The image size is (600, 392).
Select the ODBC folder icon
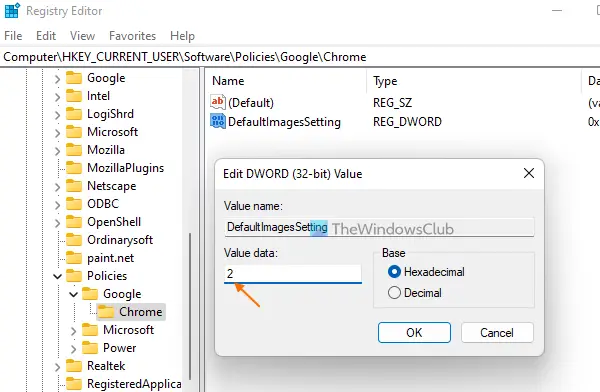[74, 204]
